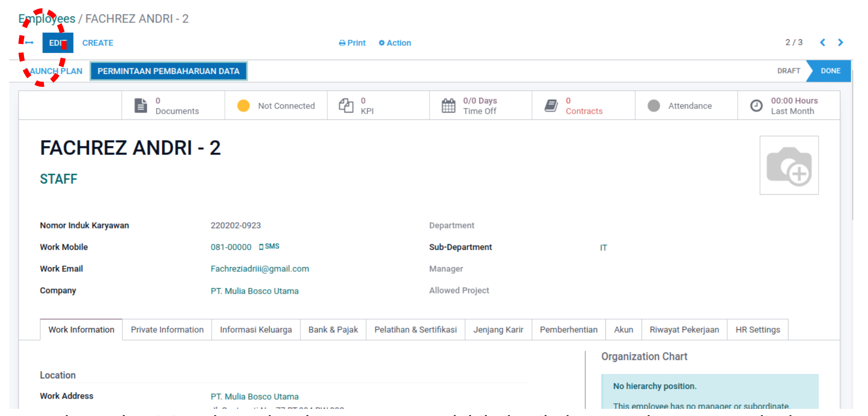Click the Edit button
Viewport: 868px width, 416px height.
58,43
